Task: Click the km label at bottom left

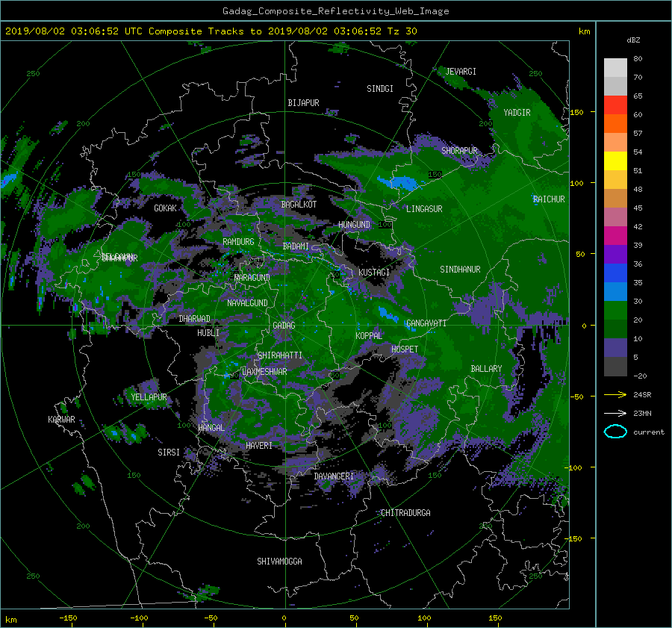Action: tap(11, 620)
